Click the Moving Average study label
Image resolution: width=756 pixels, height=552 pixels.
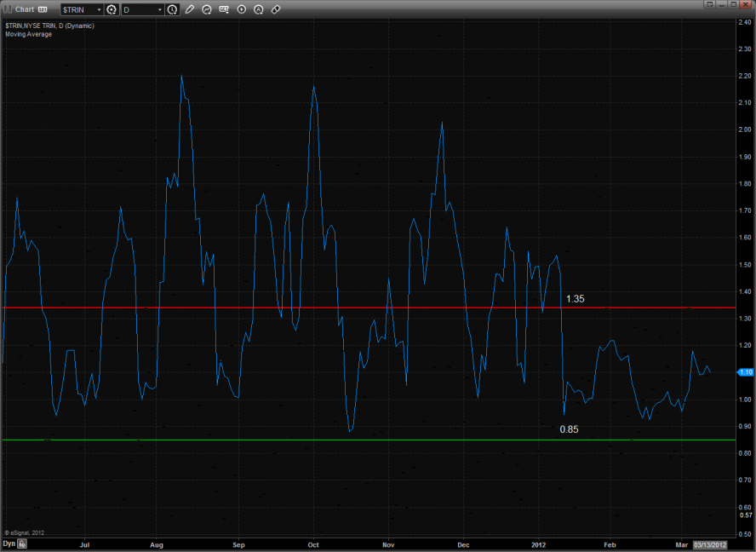[x=28, y=34]
